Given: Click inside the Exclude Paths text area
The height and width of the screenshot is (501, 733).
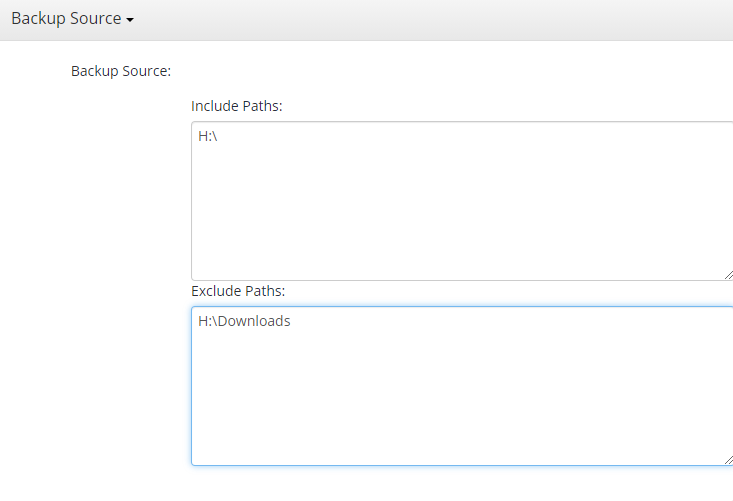Looking at the screenshot, I should click(x=462, y=386).
